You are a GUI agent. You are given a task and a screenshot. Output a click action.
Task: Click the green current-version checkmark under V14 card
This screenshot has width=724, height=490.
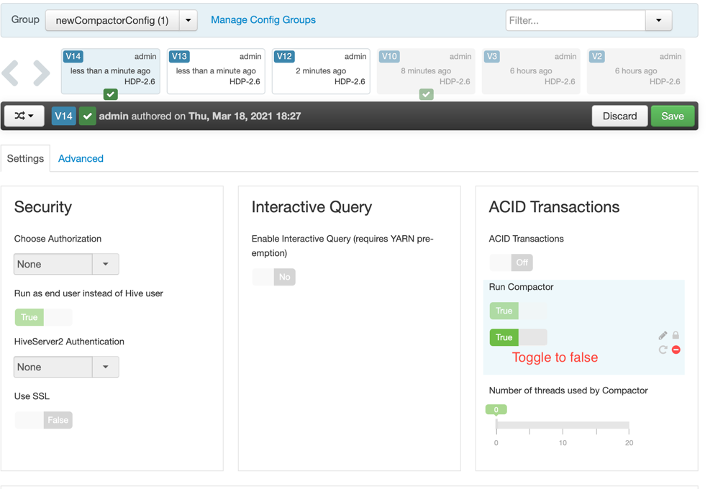click(110, 95)
